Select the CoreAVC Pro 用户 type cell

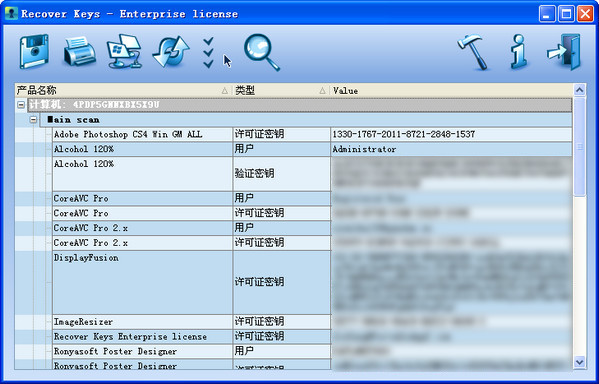282,199
